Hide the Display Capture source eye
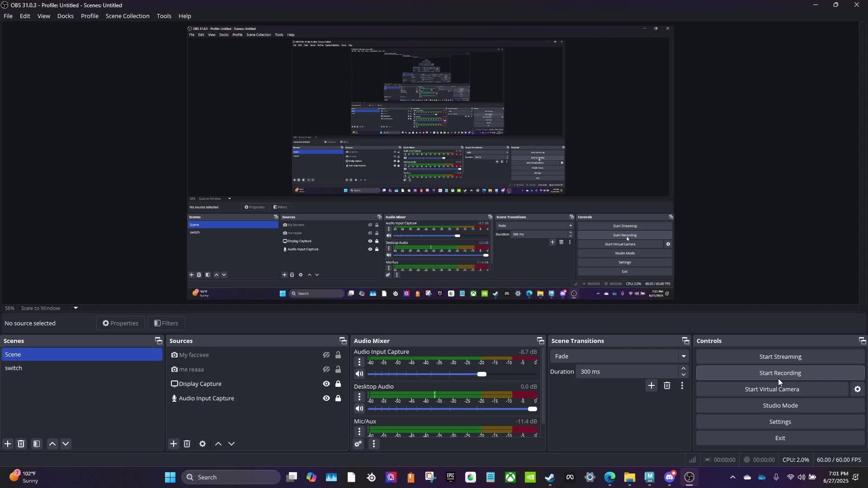The image size is (868, 488). [x=326, y=384]
